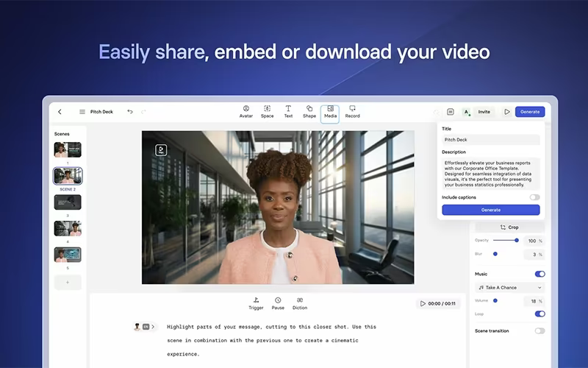Select scene 1 thumbnail
The height and width of the screenshot is (368, 588).
click(x=68, y=149)
